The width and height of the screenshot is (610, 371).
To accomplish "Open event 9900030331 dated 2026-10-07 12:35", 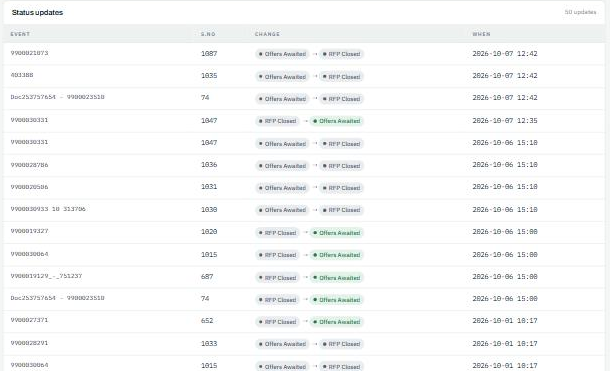I will 29,120.
